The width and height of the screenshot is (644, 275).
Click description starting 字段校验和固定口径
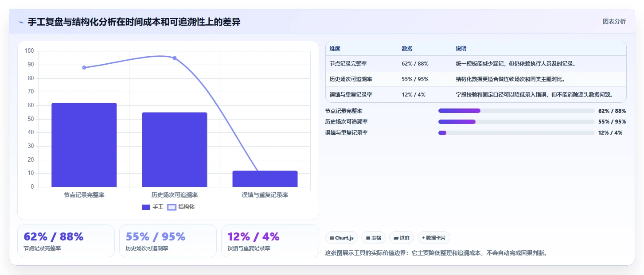pyautogui.click(x=534, y=94)
